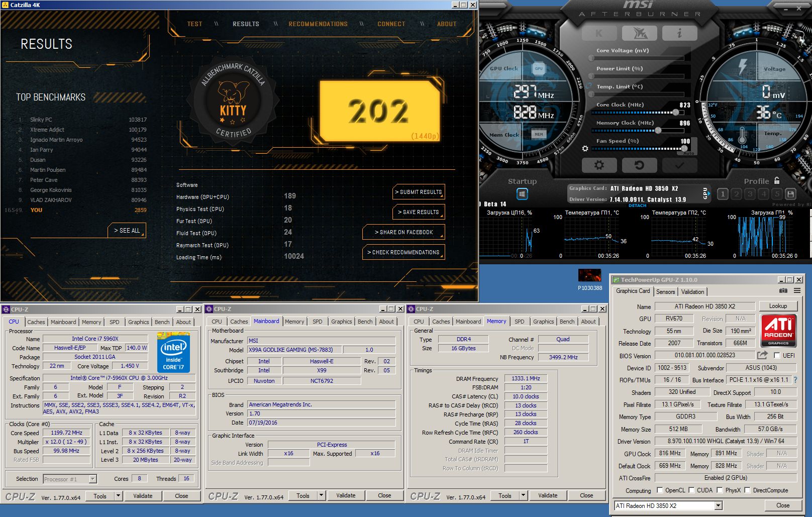Adjust the Memory Clock (MHz) slider
Image resolution: width=812 pixels, height=517 pixels.
point(638,131)
